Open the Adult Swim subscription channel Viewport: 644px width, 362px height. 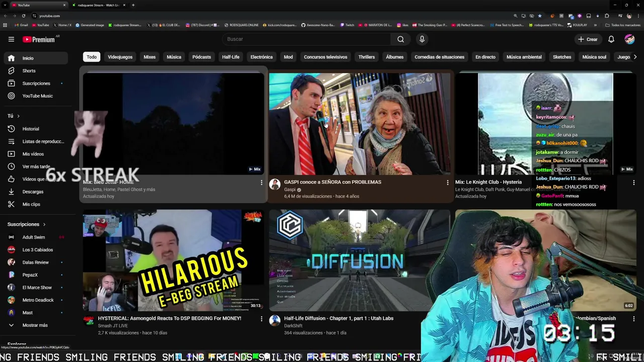point(35,237)
